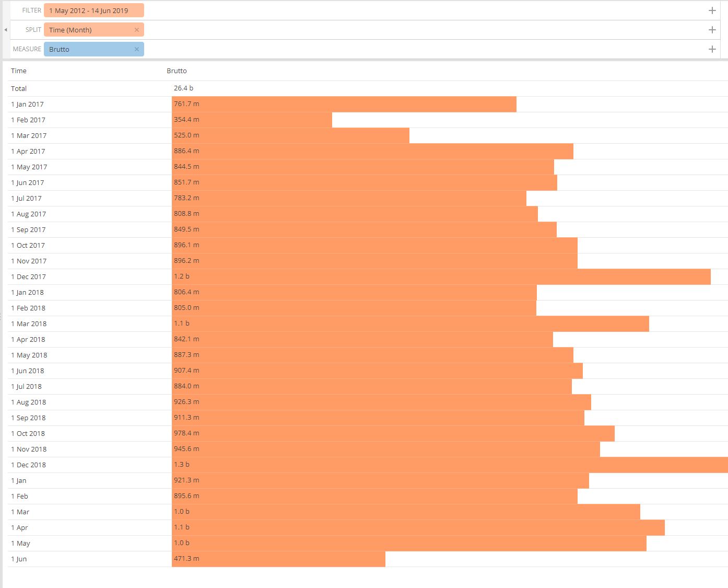Click the 1 Dec 2018 row label
The image size is (728, 588).
[x=28, y=465]
